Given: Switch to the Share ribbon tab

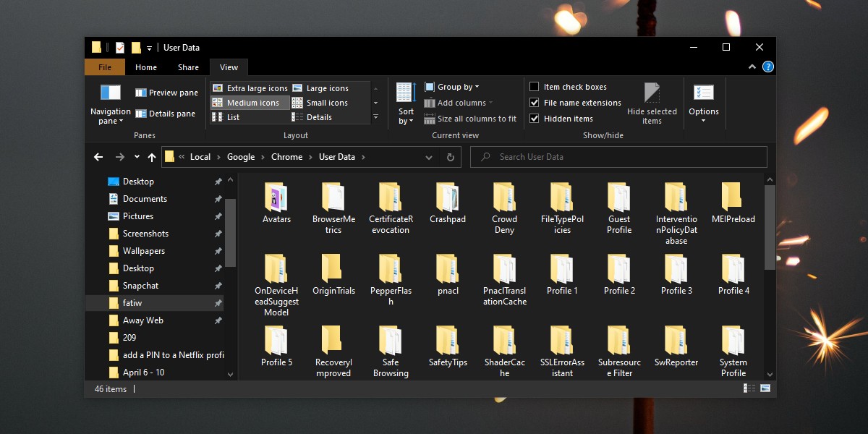Looking at the screenshot, I should (188, 67).
